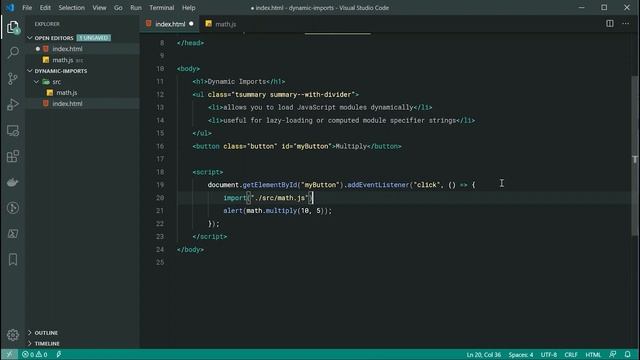Click the VS Code logo icon

(x=10, y=8)
